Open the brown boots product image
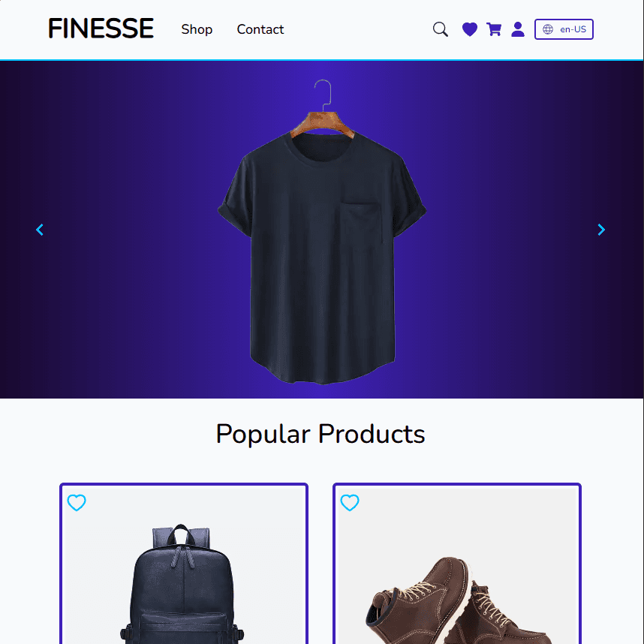Image resolution: width=644 pixels, height=644 pixels. [x=459, y=600]
